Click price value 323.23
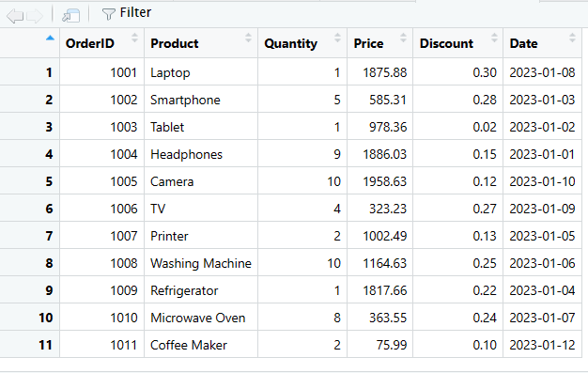 [388, 209]
